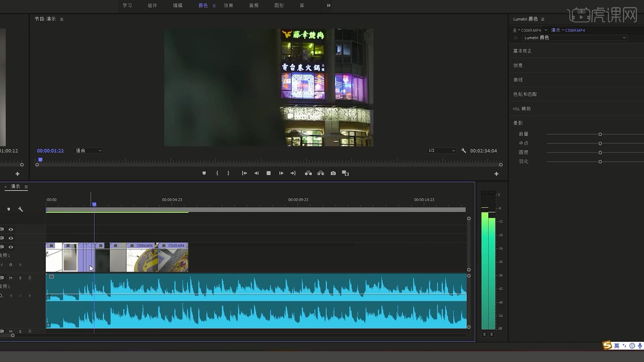Screen dimensions: 644x362
Task: Open Sogou emoji panel
Action: (632, 346)
